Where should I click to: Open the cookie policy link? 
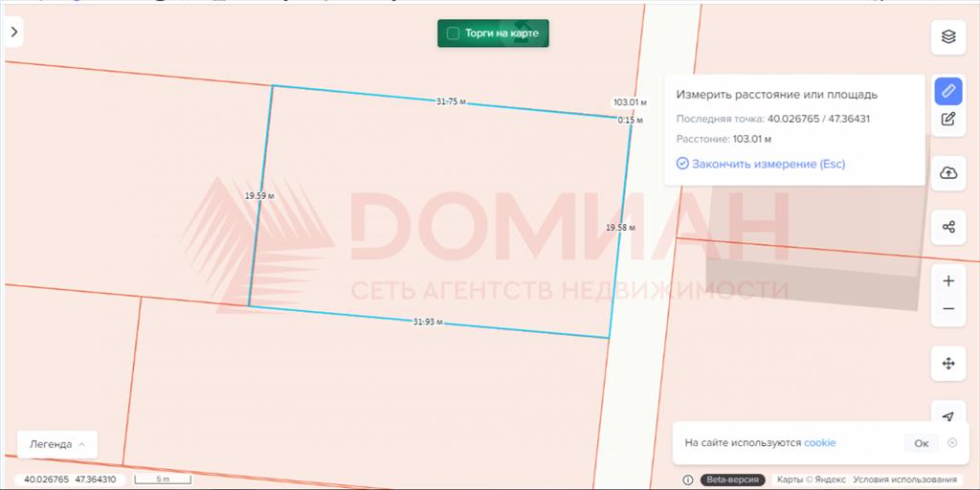tap(819, 443)
